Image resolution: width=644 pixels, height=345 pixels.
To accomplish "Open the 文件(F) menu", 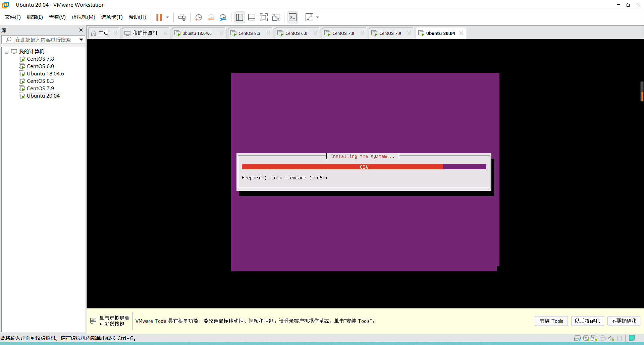I will point(13,17).
